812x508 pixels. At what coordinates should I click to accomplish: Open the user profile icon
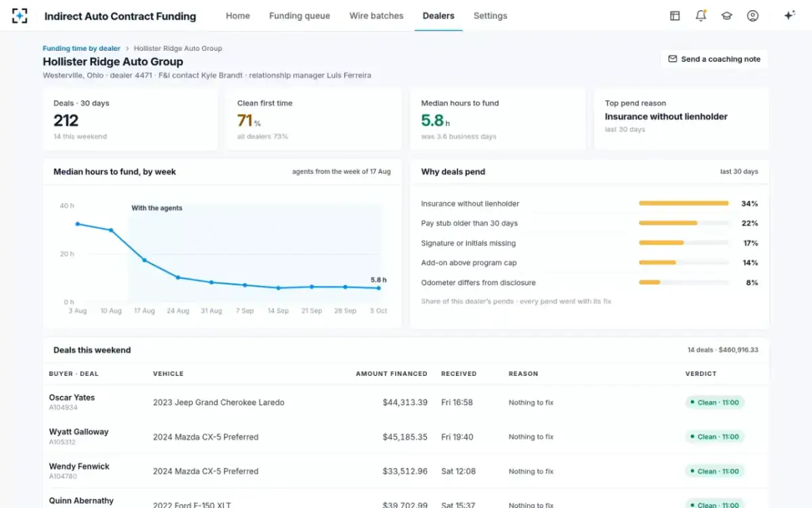(x=752, y=16)
